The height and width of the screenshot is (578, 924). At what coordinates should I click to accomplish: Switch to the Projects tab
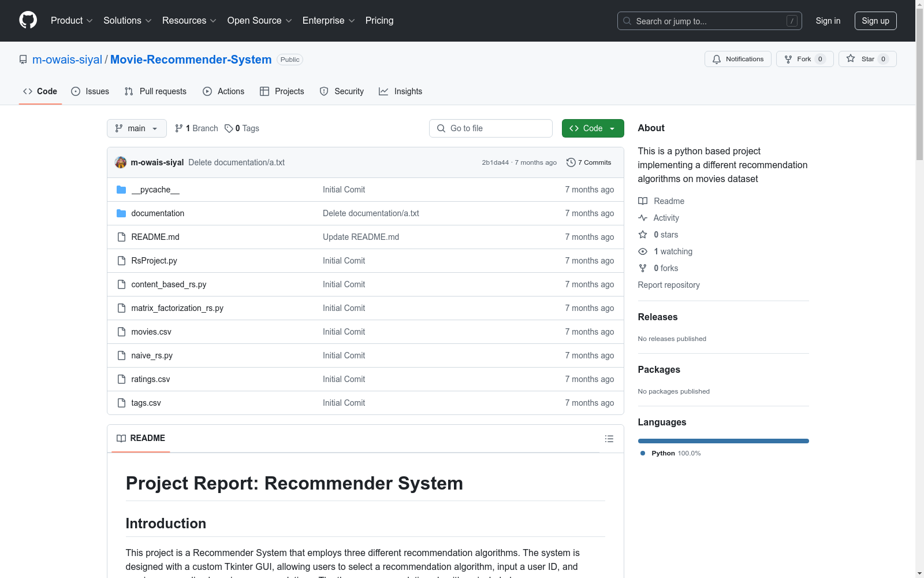point(282,91)
